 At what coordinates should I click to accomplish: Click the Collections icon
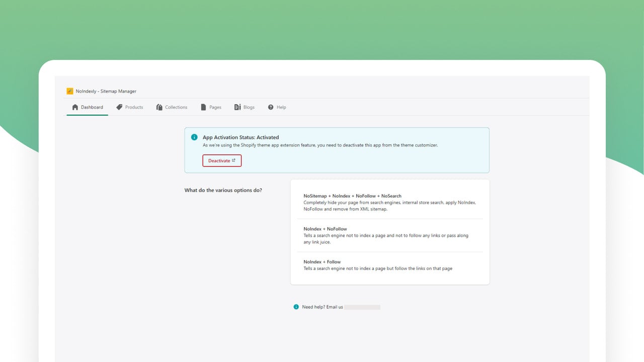click(159, 107)
